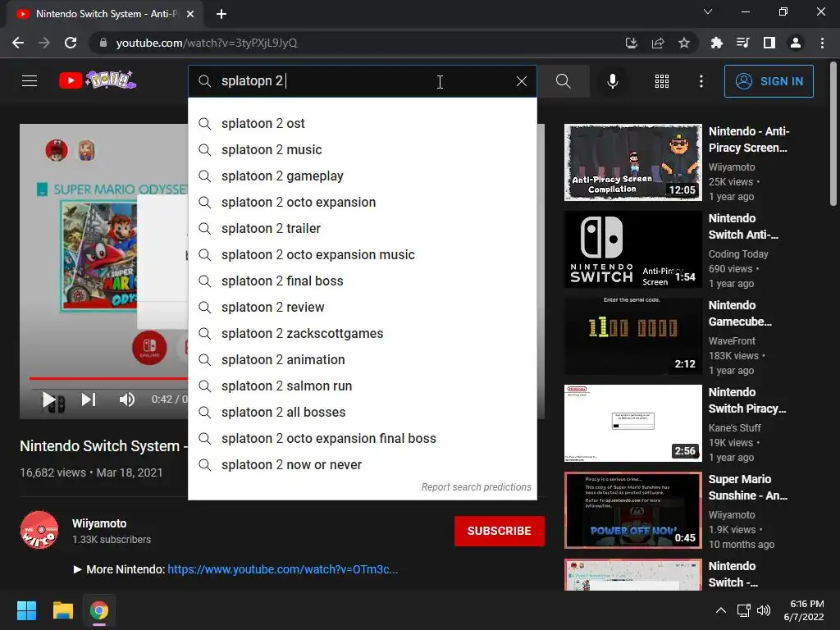Screen dimensions: 840x630
Task: Go back in Chrome
Action: [18, 43]
